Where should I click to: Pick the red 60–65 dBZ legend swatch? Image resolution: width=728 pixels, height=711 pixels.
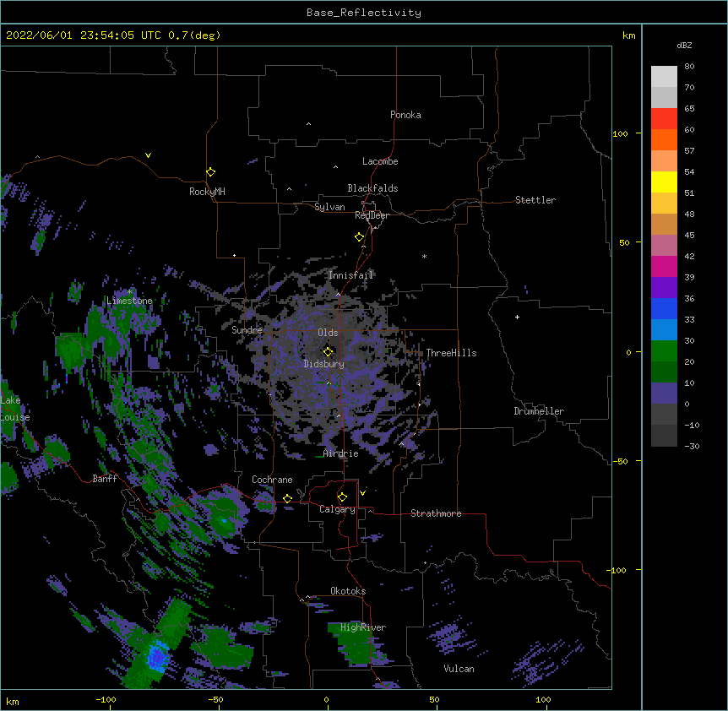664,119
